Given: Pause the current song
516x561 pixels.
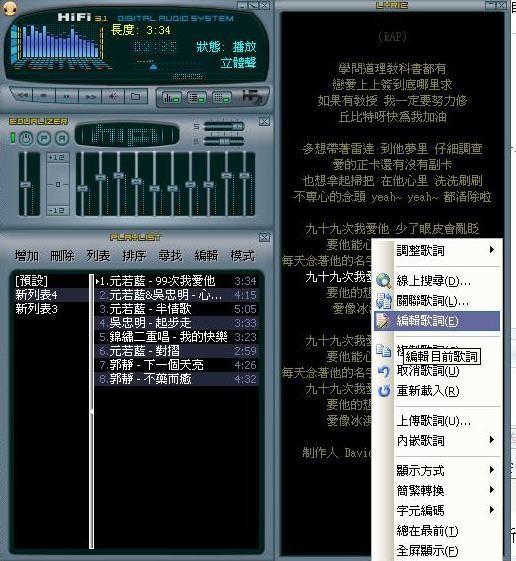Looking at the screenshot, I should (67, 96).
